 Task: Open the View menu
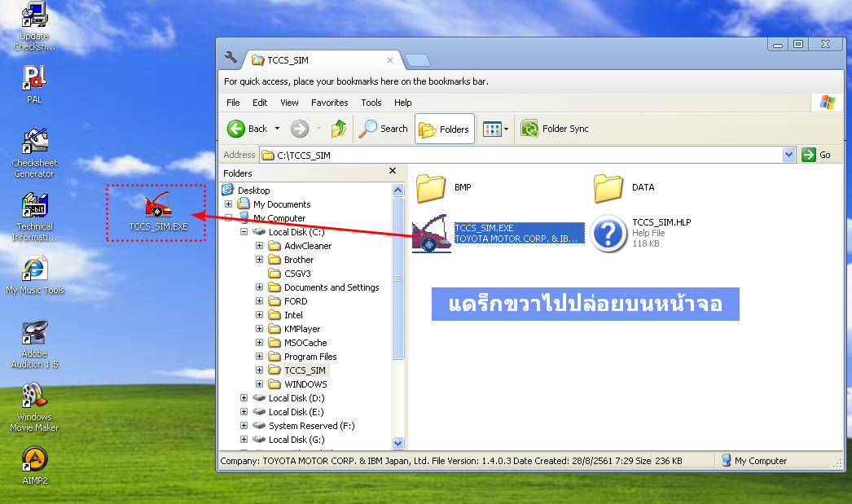[289, 103]
